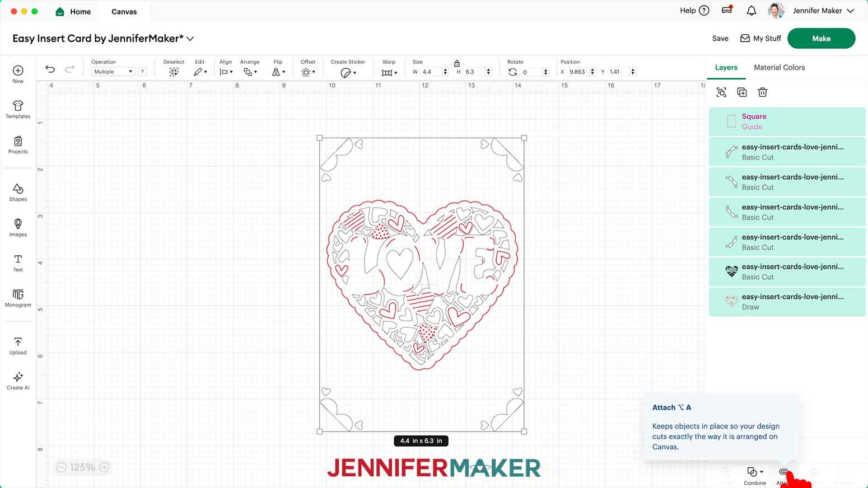
Task: Open the Jennifer Maker account menu
Action: point(824,11)
